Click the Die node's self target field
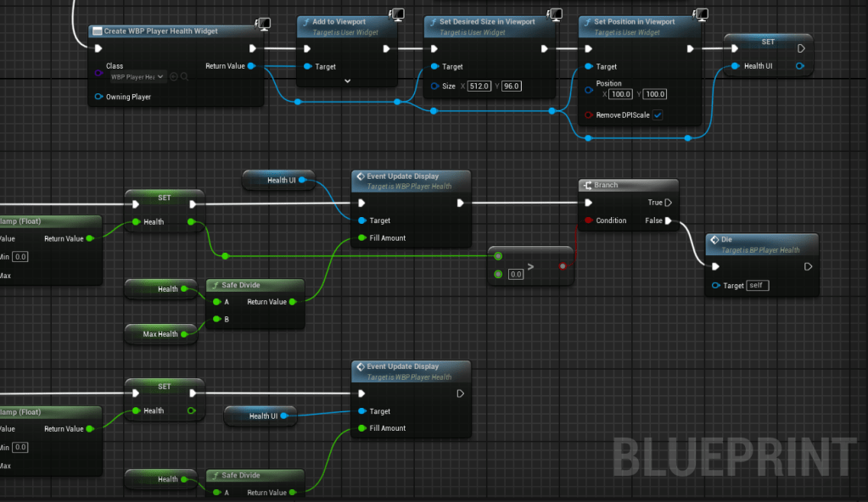This screenshot has width=868, height=502. tap(758, 286)
